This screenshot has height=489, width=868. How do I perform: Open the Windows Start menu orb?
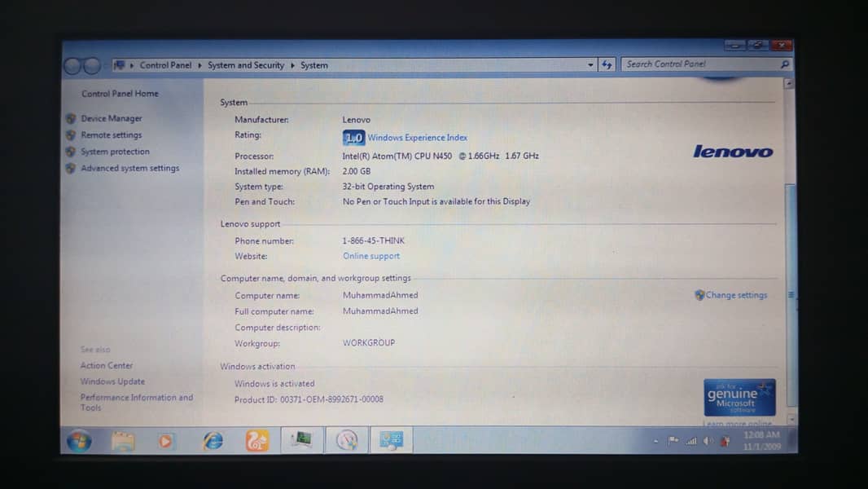click(79, 441)
